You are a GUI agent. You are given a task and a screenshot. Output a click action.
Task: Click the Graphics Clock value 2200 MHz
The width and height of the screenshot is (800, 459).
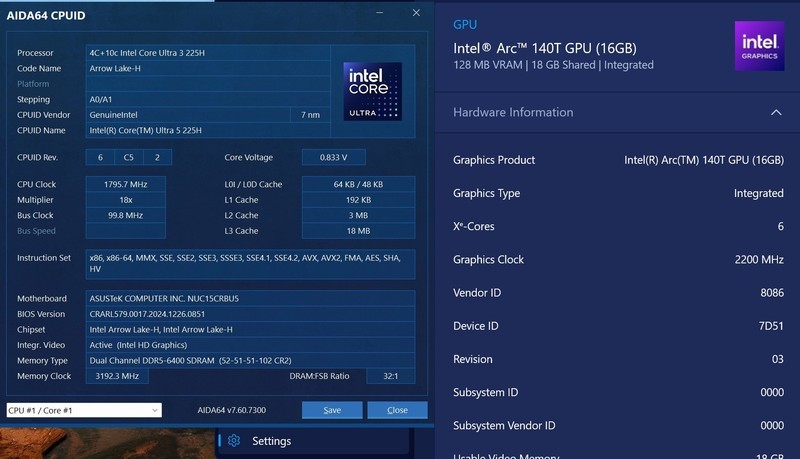coord(759,260)
